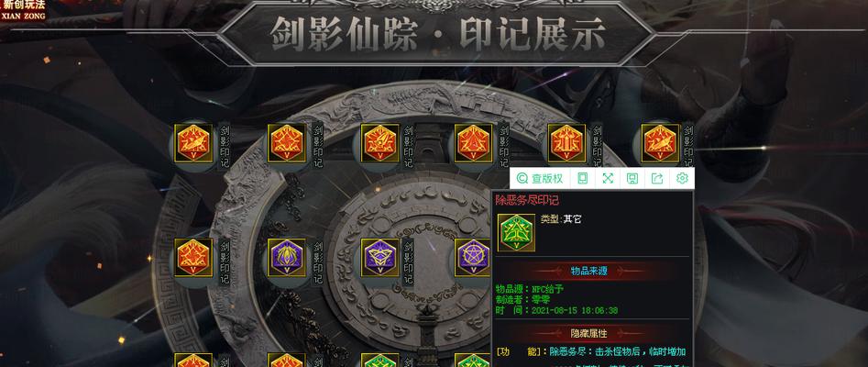Click the fullscreen expand arrows icon

(608, 178)
